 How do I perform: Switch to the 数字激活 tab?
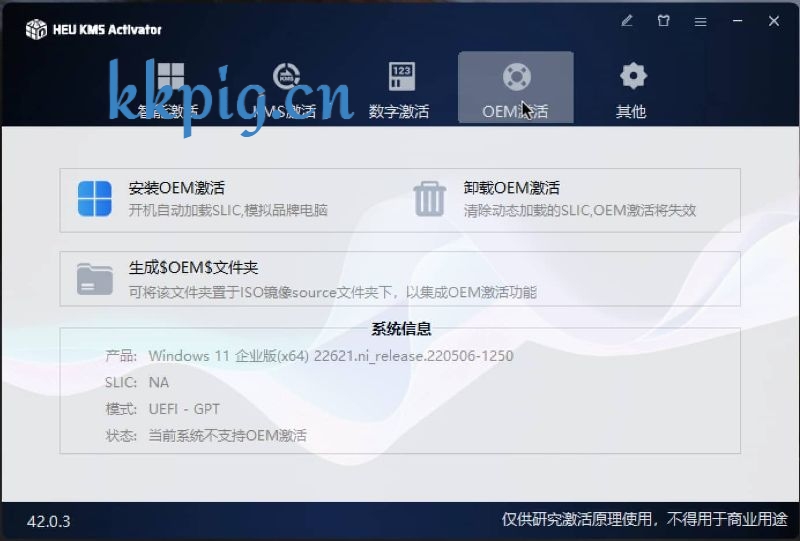point(399,88)
